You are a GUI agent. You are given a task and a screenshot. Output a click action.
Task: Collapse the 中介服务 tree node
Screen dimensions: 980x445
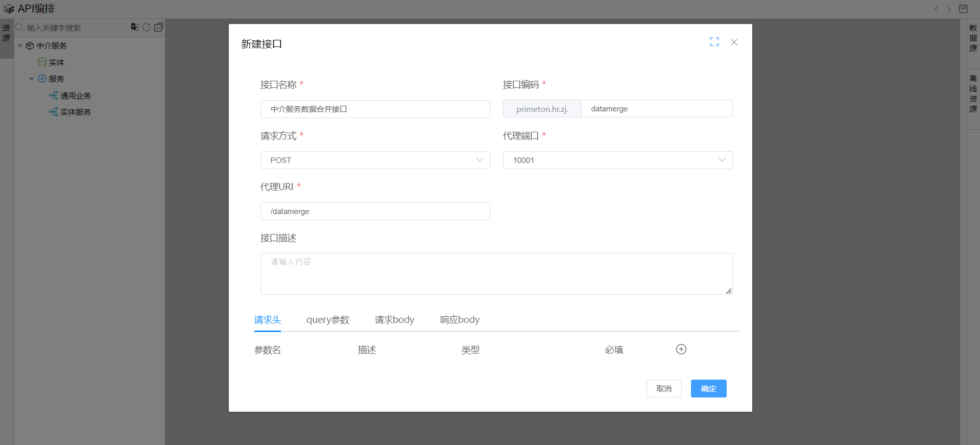click(20, 46)
